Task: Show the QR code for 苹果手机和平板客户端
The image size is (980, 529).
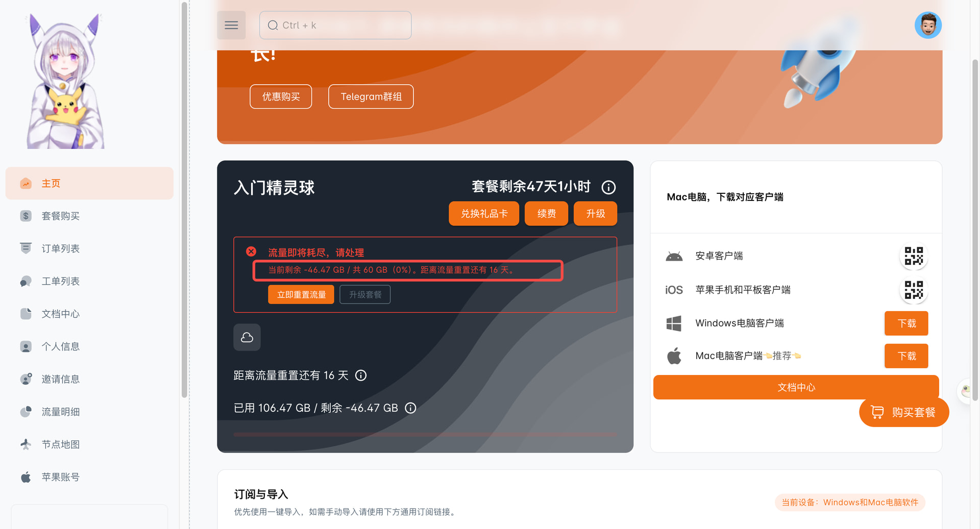Action: tap(914, 290)
